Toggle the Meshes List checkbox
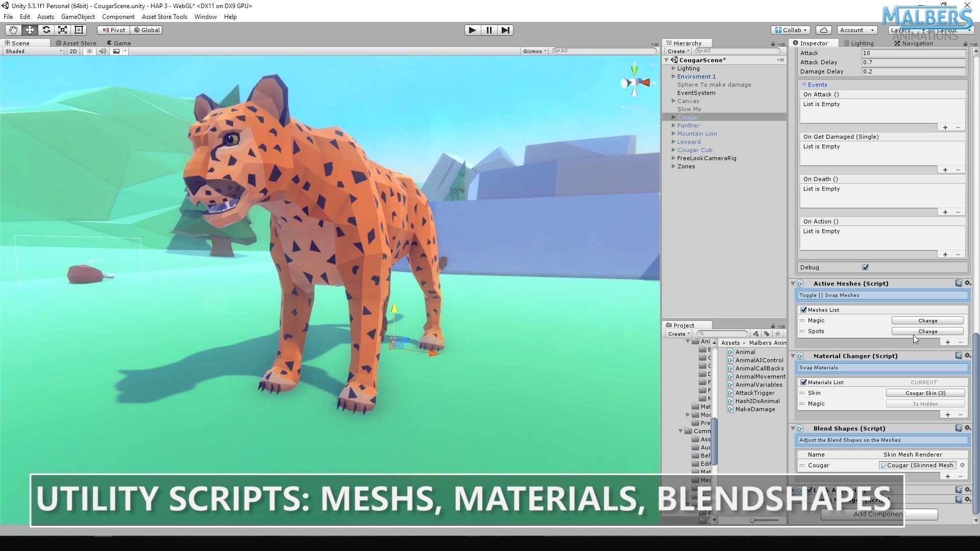Image resolution: width=980 pixels, height=551 pixels. pos(804,310)
